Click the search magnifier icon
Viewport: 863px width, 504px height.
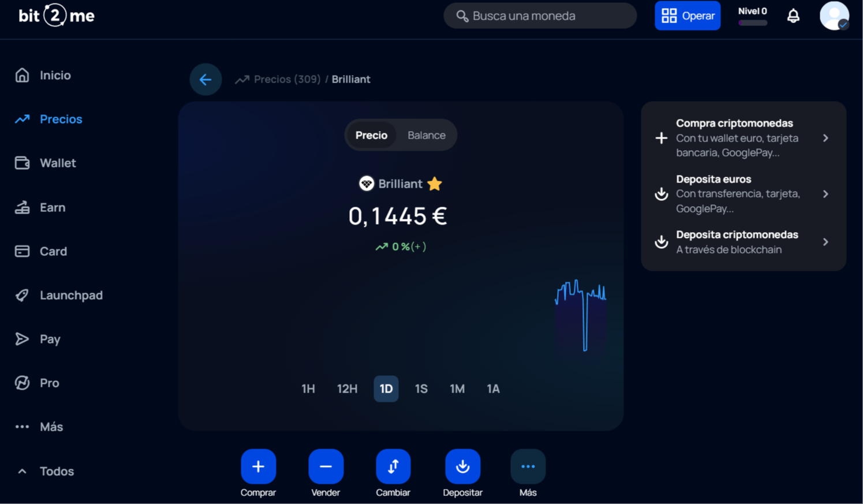coord(462,16)
